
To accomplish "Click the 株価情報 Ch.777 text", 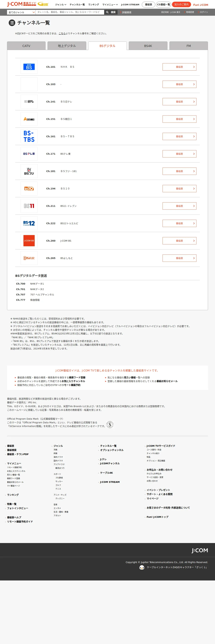I will tap(35, 300).
